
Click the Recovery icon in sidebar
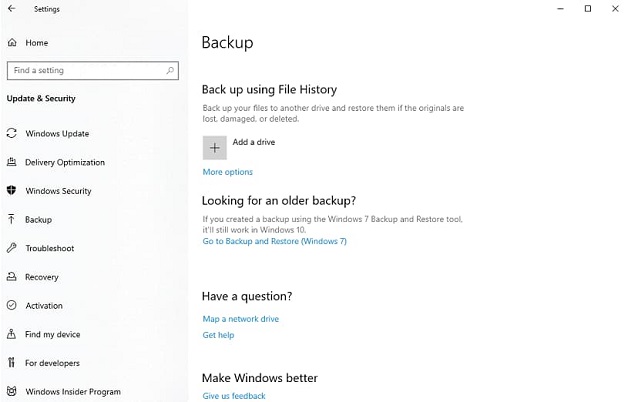pyautogui.click(x=12, y=277)
